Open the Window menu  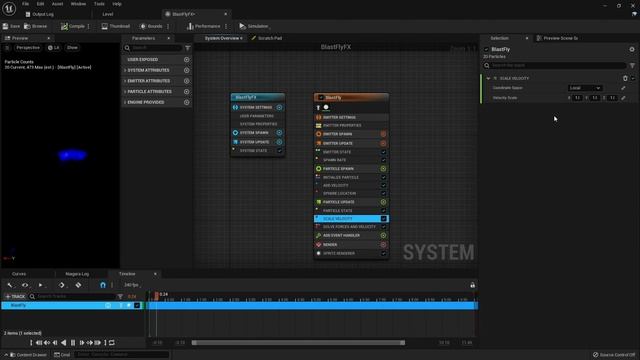click(x=78, y=4)
